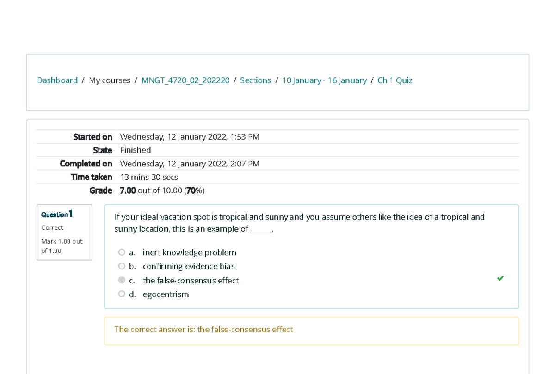The height and width of the screenshot is (392, 555).
Task: Select answer a, inert knowledge problem
Action: coord(122,252)
